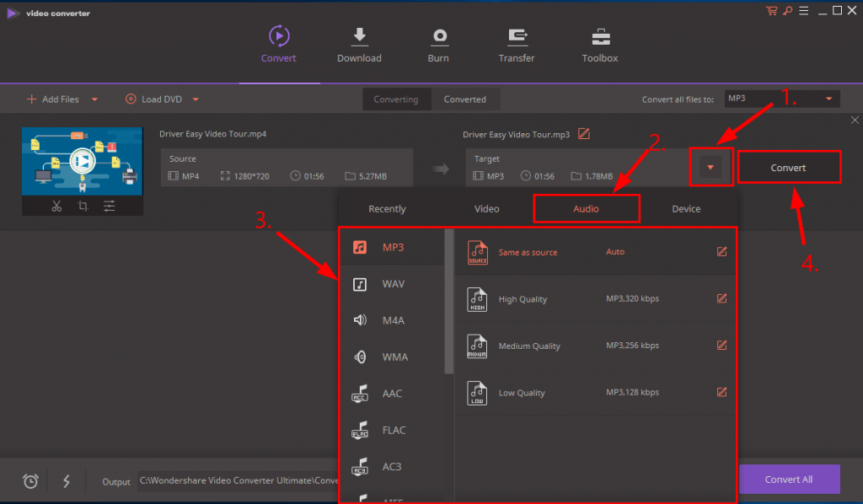Select WAV in the audio format list

[x=392, y=284]
